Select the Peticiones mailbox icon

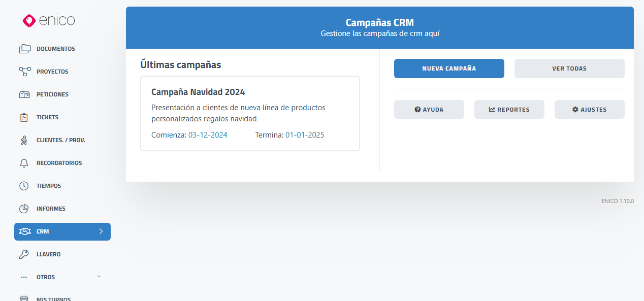(x=25, y=94)
